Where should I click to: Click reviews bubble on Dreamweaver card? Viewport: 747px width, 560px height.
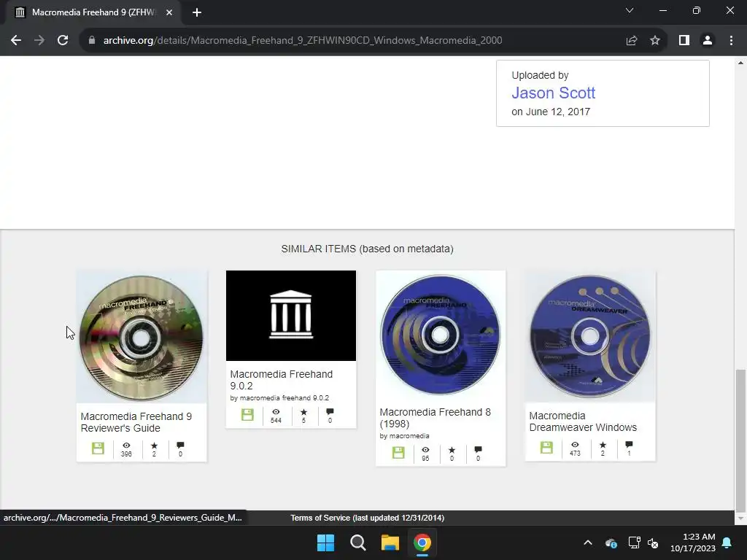(x=629, y=444)
